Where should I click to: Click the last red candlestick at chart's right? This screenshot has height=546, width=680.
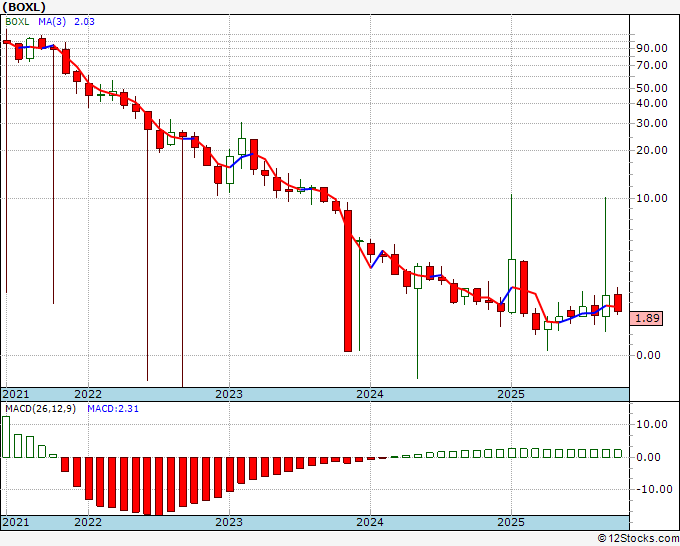click(x=618, y=303)
